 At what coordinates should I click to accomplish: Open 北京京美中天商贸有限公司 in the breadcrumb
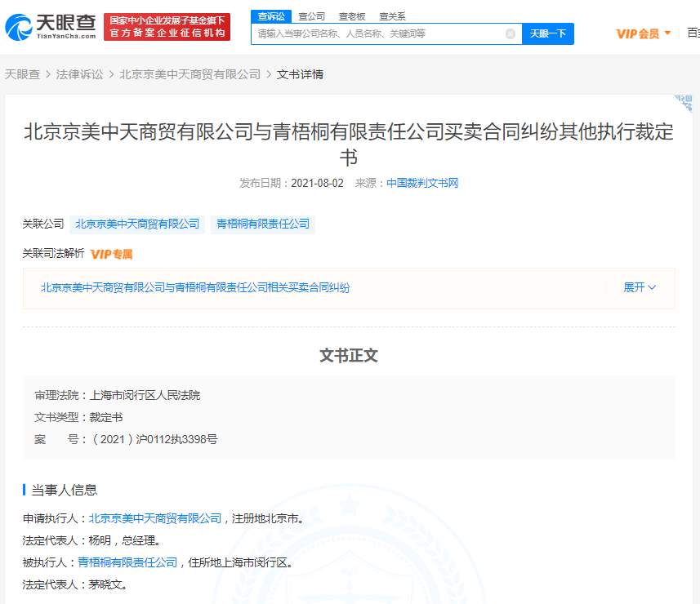pyautogui.click(x=189, y=74)
